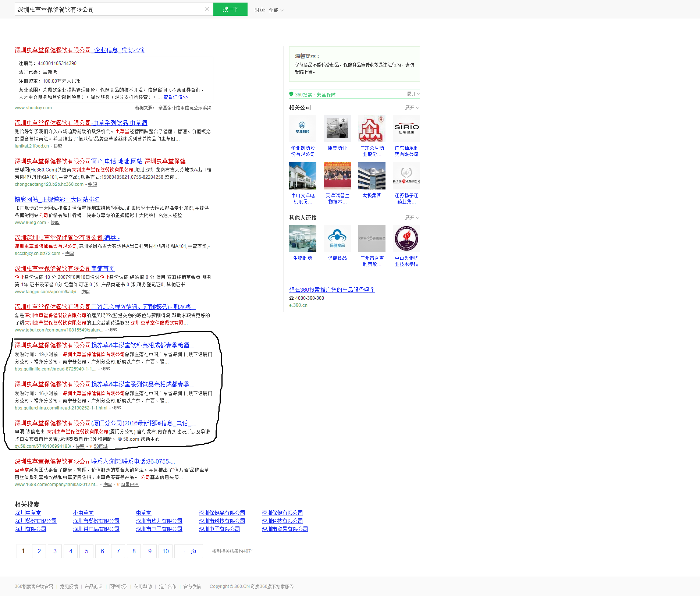Screen dimensions: 700x596
Task: Click the 江苏扬子江药业 logo
Action: [406, 176]
